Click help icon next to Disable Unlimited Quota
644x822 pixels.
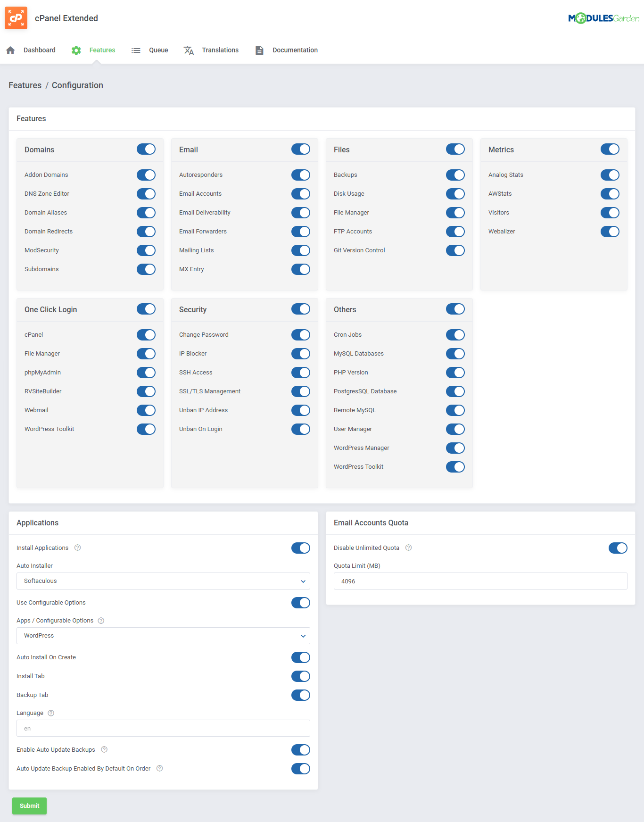[409, 548]
